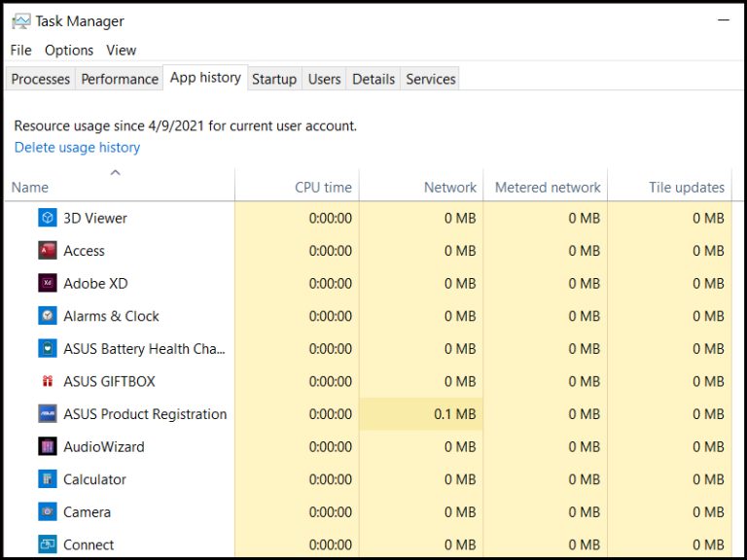Switch to the Users tab
The width and height of the screenshot is (747, 560).
coord(325,79)
